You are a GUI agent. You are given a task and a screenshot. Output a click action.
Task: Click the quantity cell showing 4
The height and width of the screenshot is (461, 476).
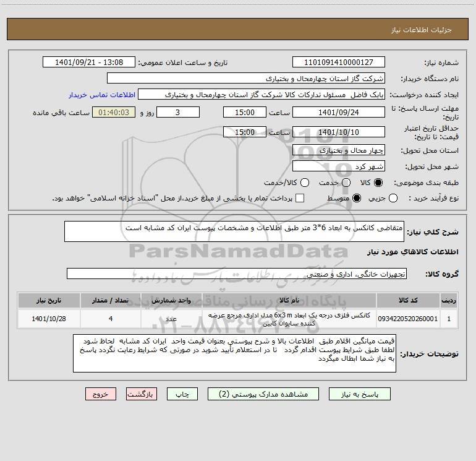(110, 319)
